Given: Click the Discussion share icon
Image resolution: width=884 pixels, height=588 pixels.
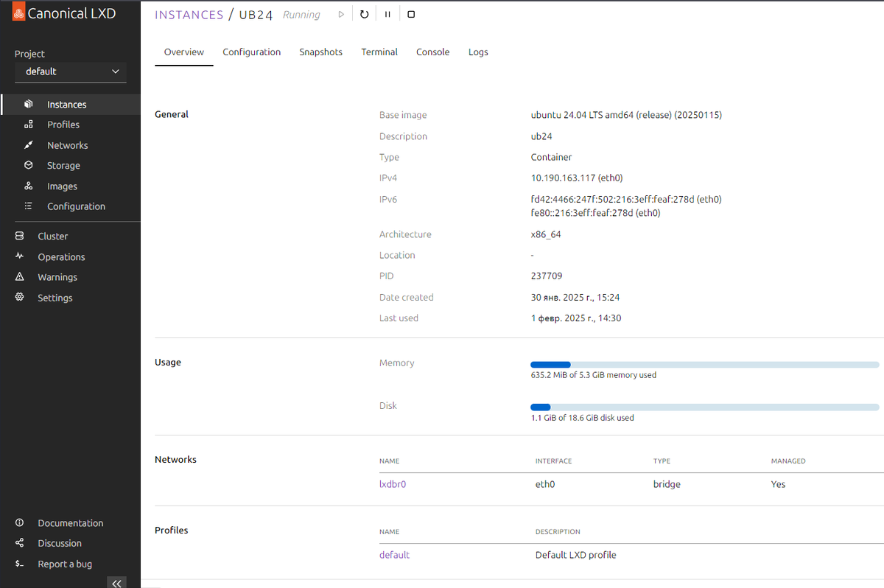Looking at the screenshot, I should click(x=20, y=543).
